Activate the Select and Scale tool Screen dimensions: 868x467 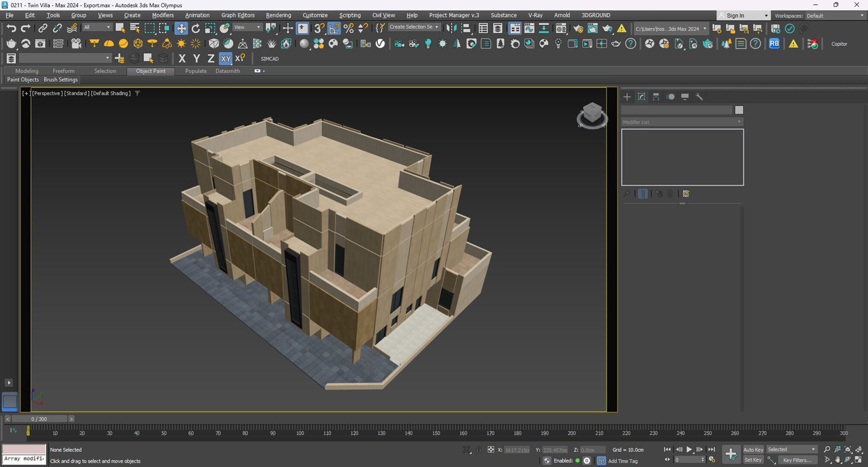pyautogui.click(x=210, y=29)
